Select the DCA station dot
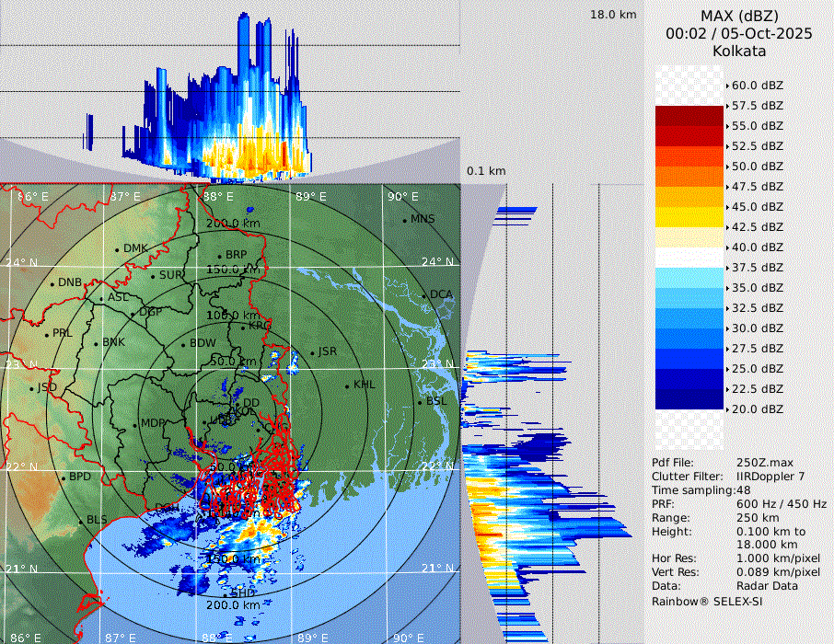This screenshot has width=834, height=644. coord(424,295)
